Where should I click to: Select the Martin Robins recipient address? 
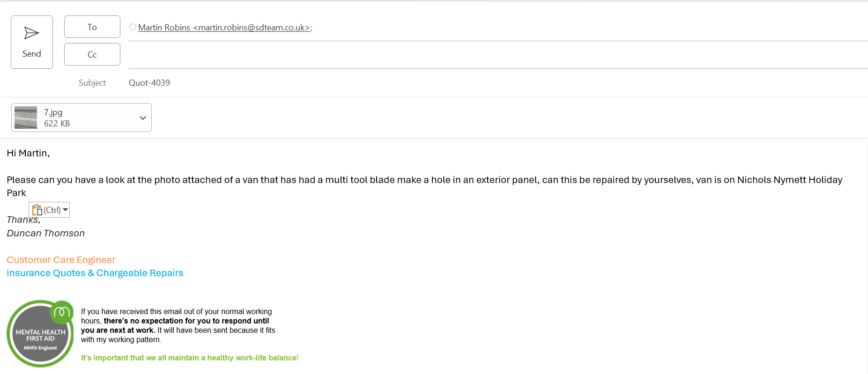[x=224, y=28]
